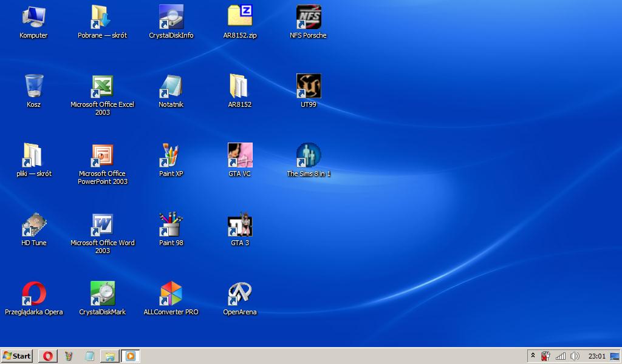The width and height of the screenshot is (622, 364).
Task: Click Microsoft Office Excel 2003 shortcut
Action: point(102,95)
